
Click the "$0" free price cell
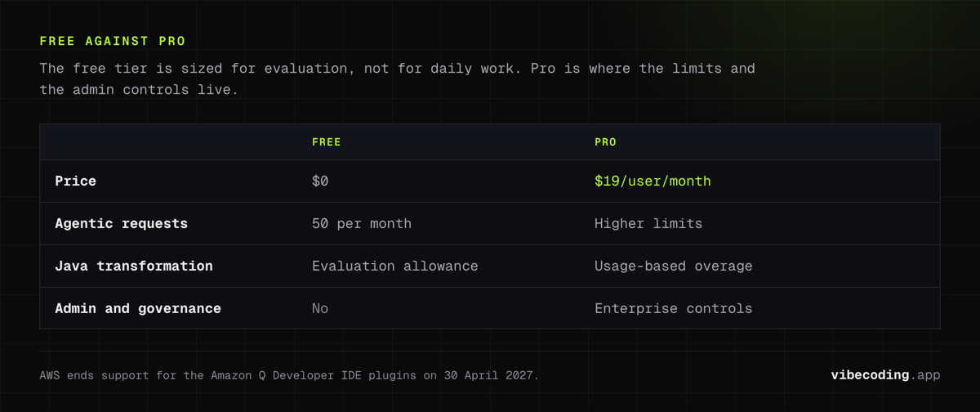[x=320, y=181]
